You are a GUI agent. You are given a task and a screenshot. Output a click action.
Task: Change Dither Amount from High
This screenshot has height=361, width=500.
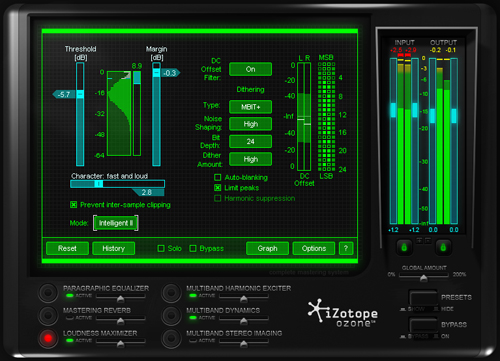pos(250,159)
